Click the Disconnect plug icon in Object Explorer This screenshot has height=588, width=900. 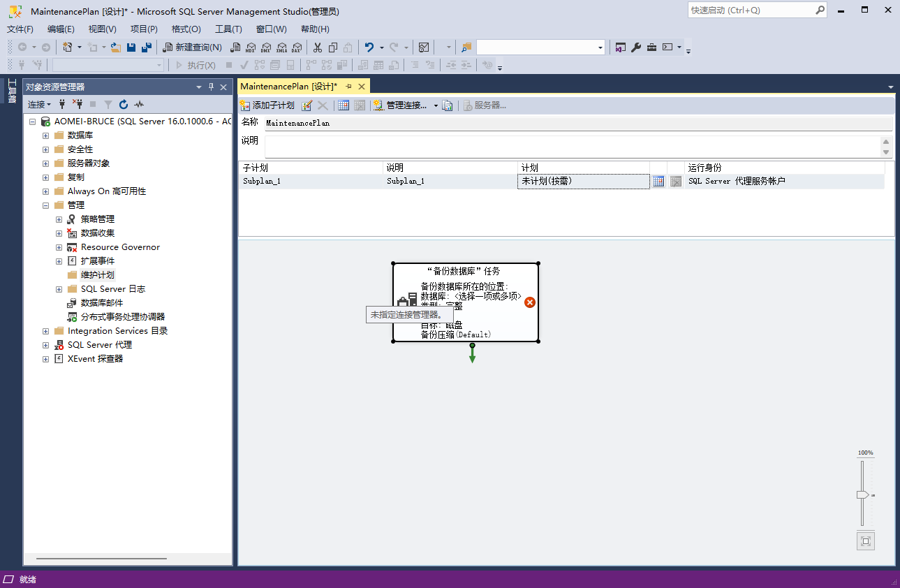(78, 104)
